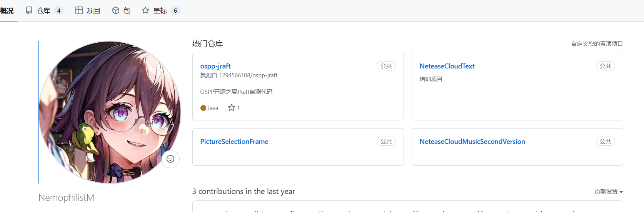Open the NeteaseCloudMusicSecondVersion repository
Image resolution: width=644 pixels, height=212 pixels.
click(x=472, y=142)
